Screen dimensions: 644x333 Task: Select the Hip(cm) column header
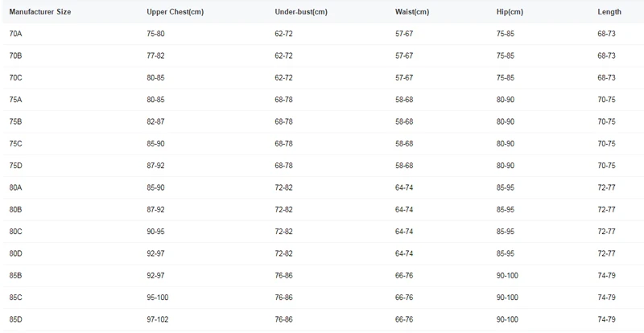[510, 12]
